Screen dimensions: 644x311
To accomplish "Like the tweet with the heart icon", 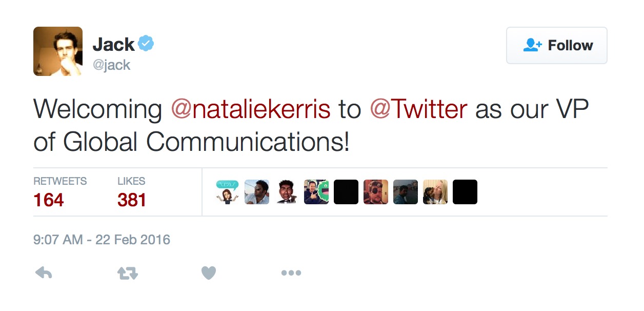I will point(208,273).
